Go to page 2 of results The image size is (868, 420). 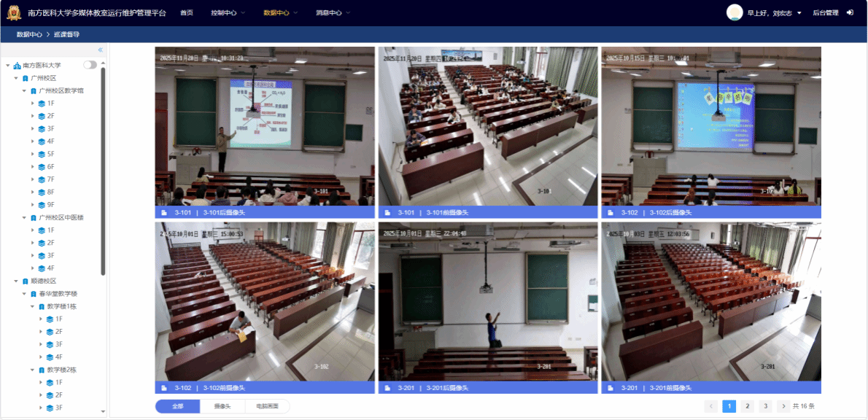click(747, 406)
